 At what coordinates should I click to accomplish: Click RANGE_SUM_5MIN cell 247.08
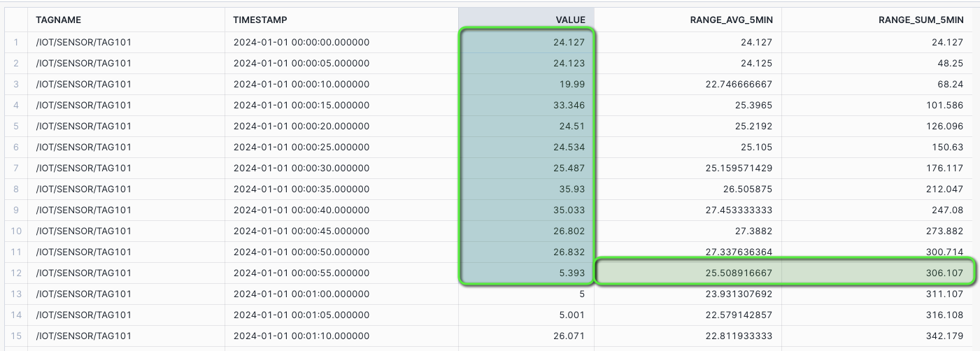(877, 210)
